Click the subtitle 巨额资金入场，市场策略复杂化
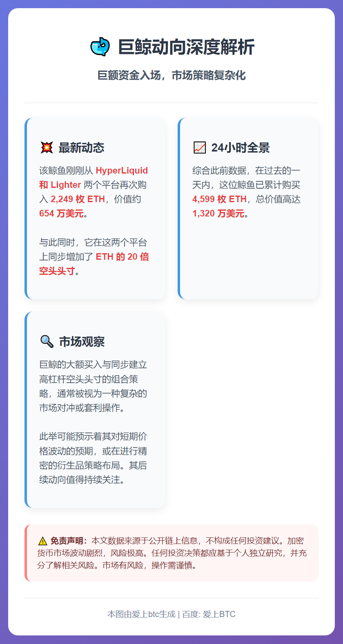The height and width of the screenshot is (644, 343). pyautogui.click(x=171, y=75)
